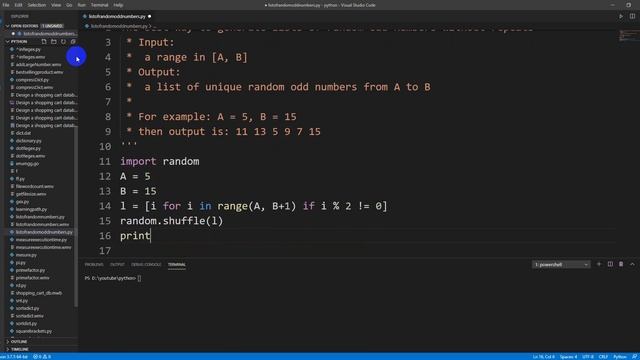Refresh the explorer file tree
The image size is (640, 360).
(63, 42)
